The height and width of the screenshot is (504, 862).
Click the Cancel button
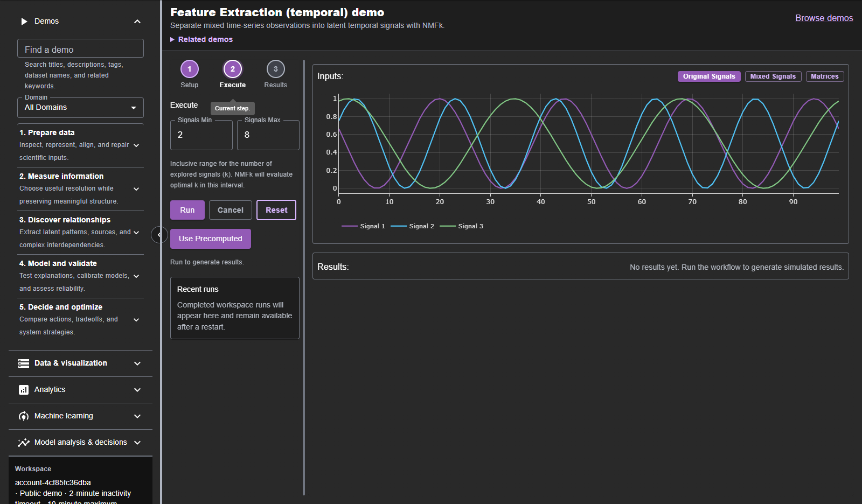(231, 210)
